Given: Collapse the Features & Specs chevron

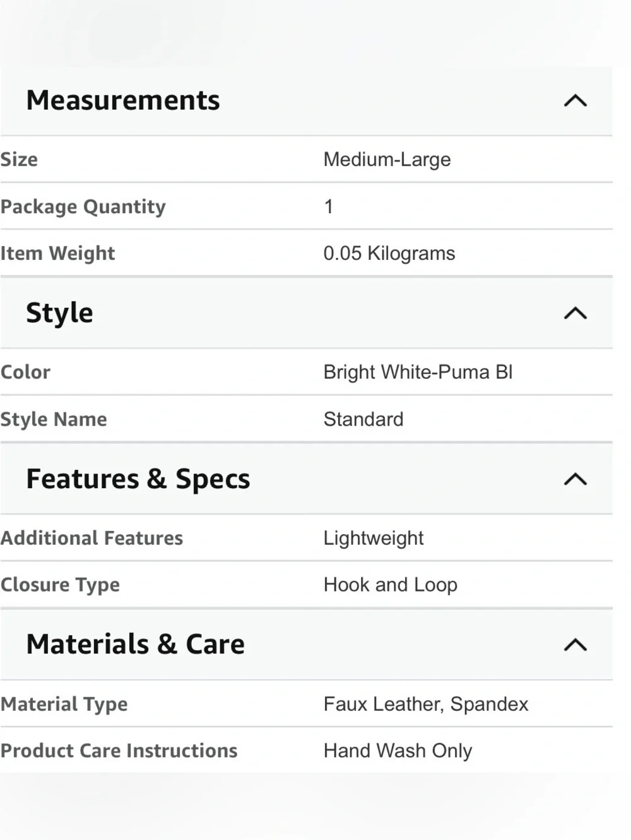Looking at the screenshot, I should click(575, 479).
